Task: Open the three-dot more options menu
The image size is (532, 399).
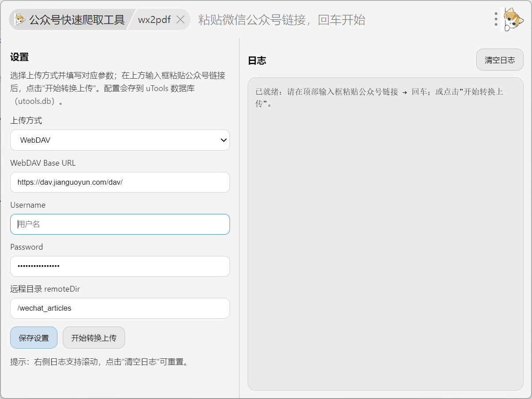Action: tap(496, 19)
